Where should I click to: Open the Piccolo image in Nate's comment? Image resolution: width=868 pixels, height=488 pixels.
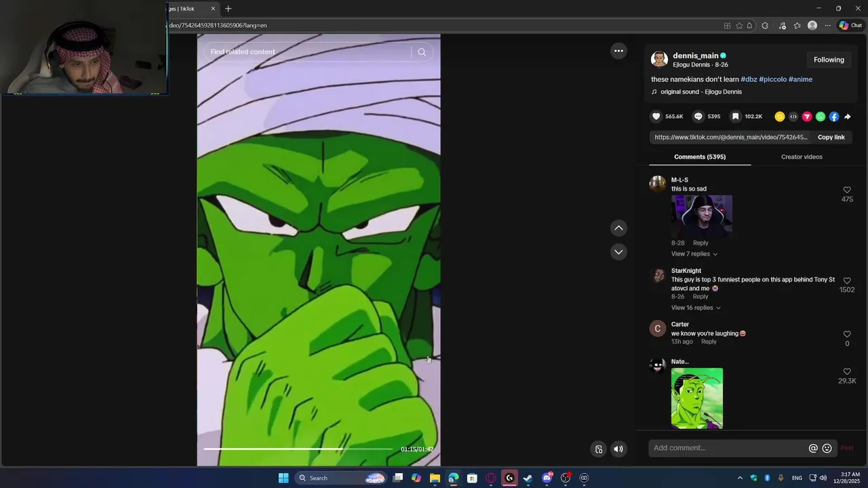pos(697,399)
